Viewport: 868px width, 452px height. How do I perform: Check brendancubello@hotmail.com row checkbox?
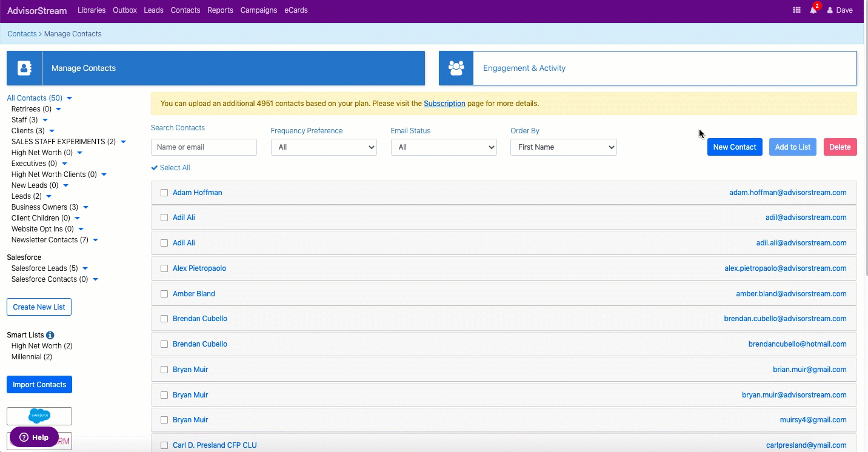tap(164, 344)
